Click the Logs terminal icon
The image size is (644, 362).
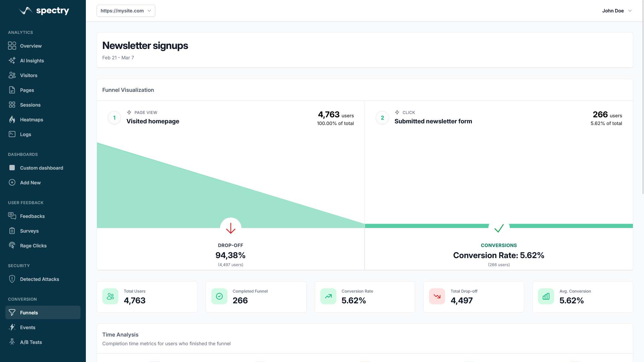[x=12, y=134]
